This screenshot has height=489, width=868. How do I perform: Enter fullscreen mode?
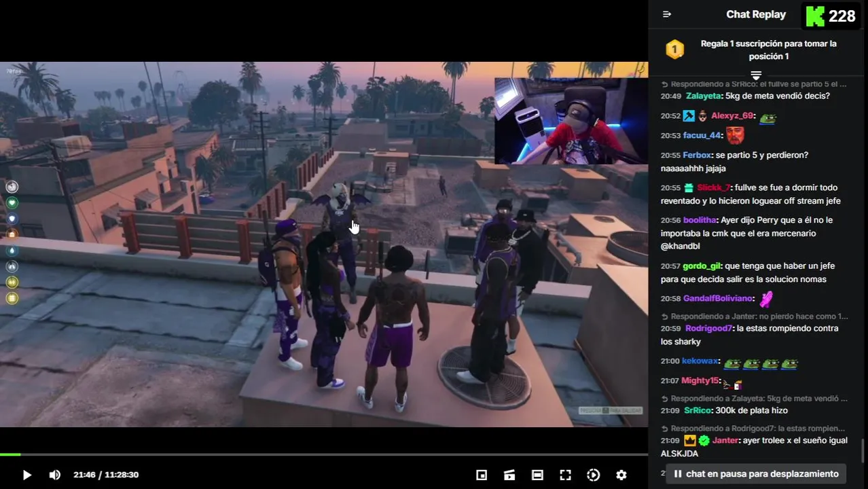[565, 475]
